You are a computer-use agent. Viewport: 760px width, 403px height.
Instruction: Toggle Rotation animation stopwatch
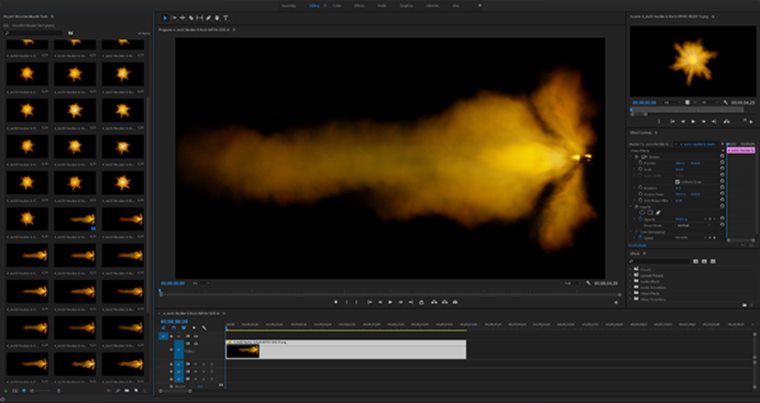640,188
